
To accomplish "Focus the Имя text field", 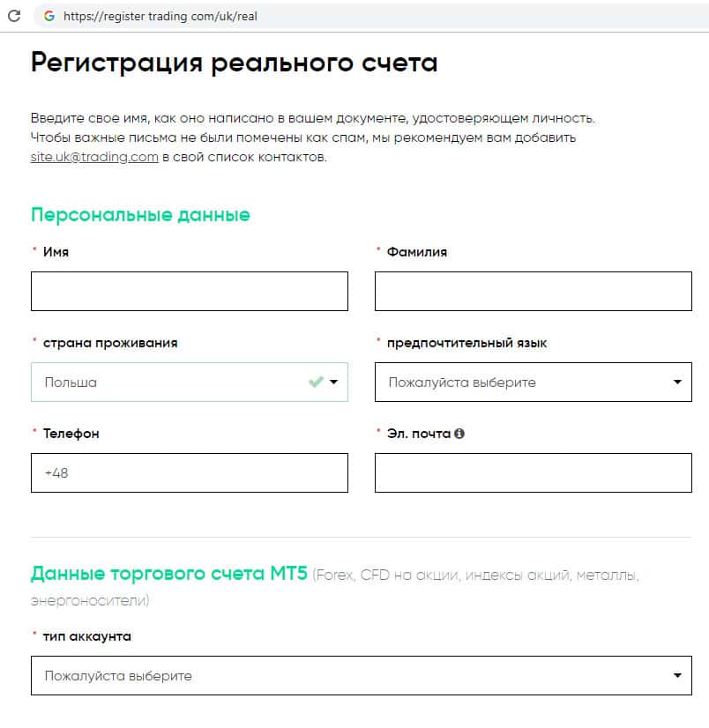I will point(189,291).
